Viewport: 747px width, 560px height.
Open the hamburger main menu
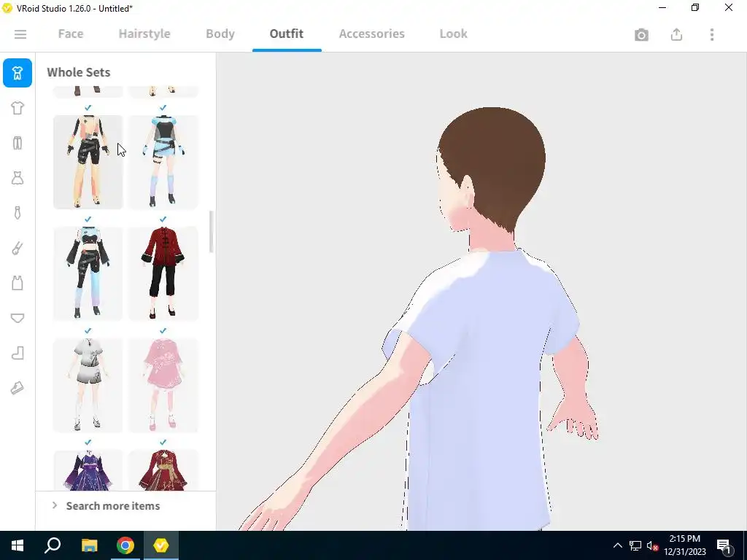[20, 34]
